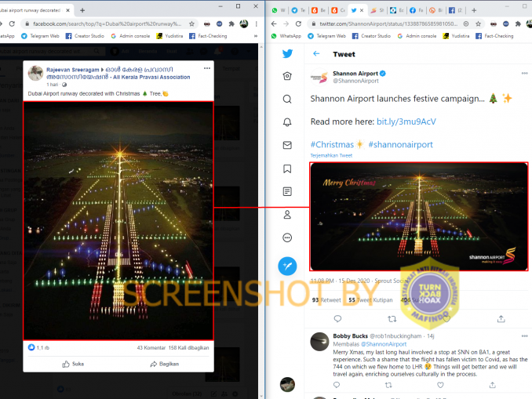The height and width of the screenshot is (399, 532).
Task: Open the Merry Christmas image in the tweet
Action: pyautogui.click(x=419, y=216)
